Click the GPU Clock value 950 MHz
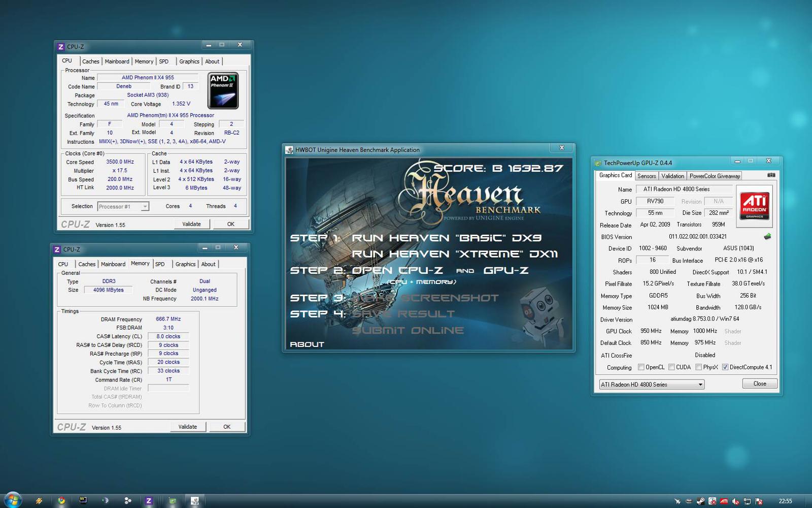 click(651, 331)
